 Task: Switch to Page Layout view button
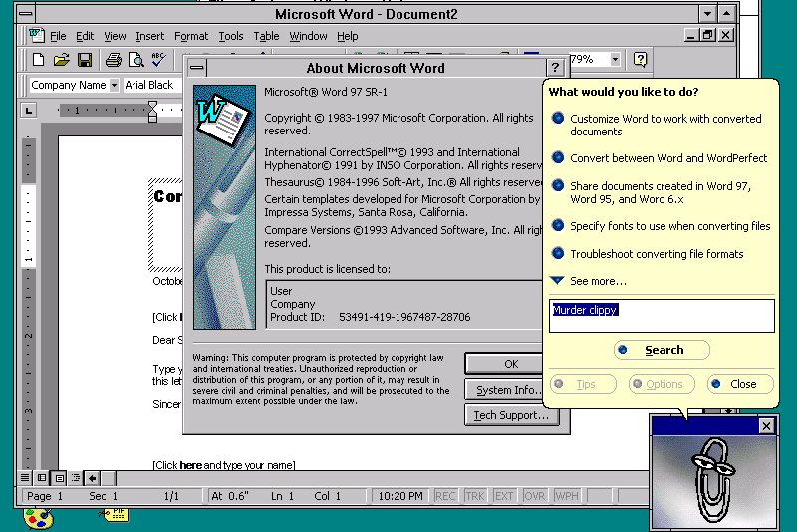[x=59, y=477]
